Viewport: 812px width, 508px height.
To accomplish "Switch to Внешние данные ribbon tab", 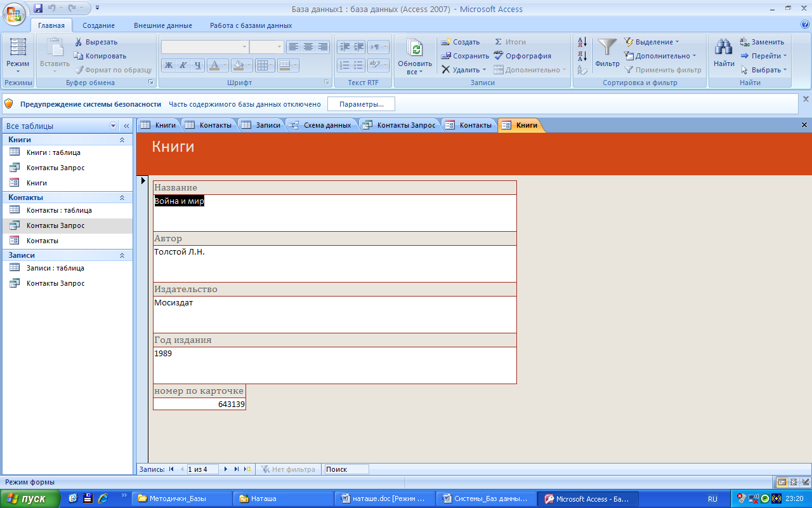I will 163,25.
